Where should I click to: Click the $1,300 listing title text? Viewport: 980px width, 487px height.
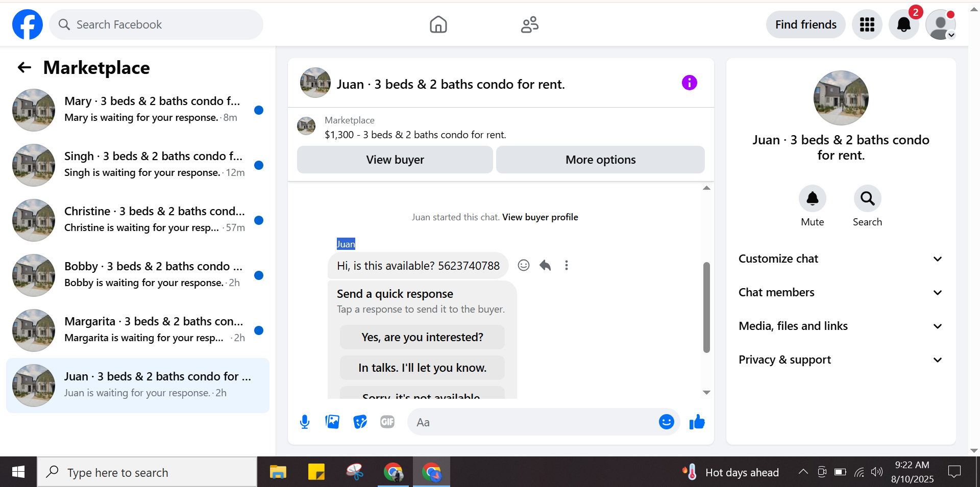415,135
